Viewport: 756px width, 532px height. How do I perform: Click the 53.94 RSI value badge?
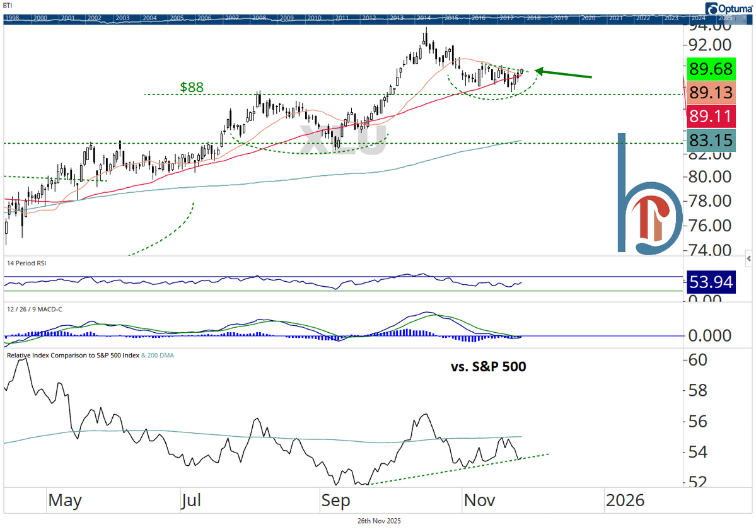(x=711, y=282)
